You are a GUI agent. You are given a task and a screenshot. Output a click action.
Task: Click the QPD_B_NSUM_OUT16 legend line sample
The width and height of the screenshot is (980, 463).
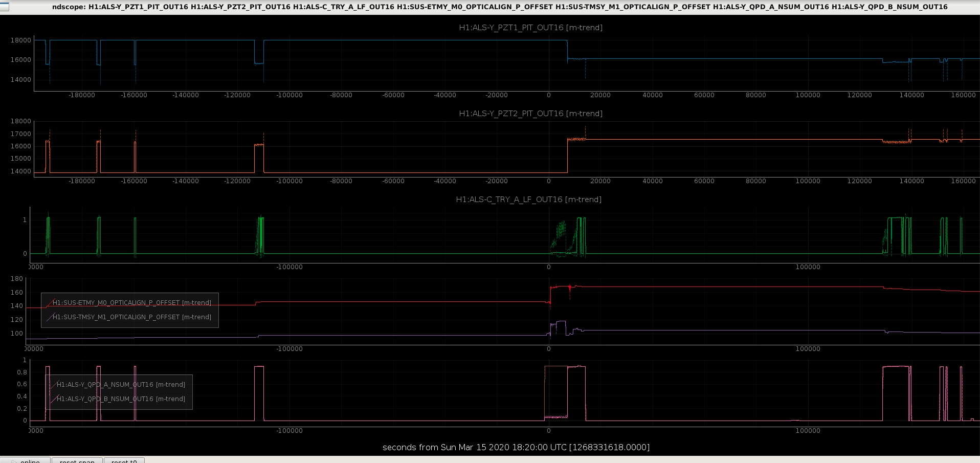[x=54, y=399]
